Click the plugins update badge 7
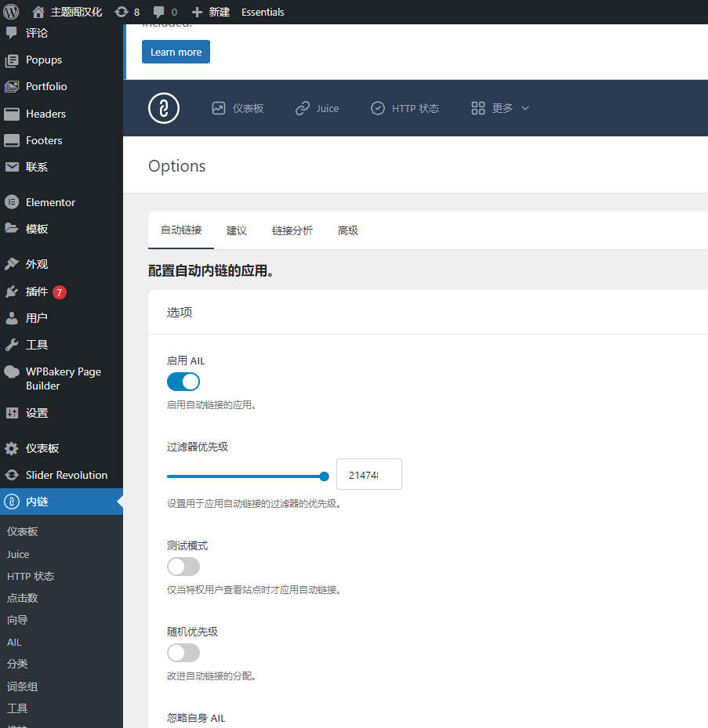 [x=60, y=292]
